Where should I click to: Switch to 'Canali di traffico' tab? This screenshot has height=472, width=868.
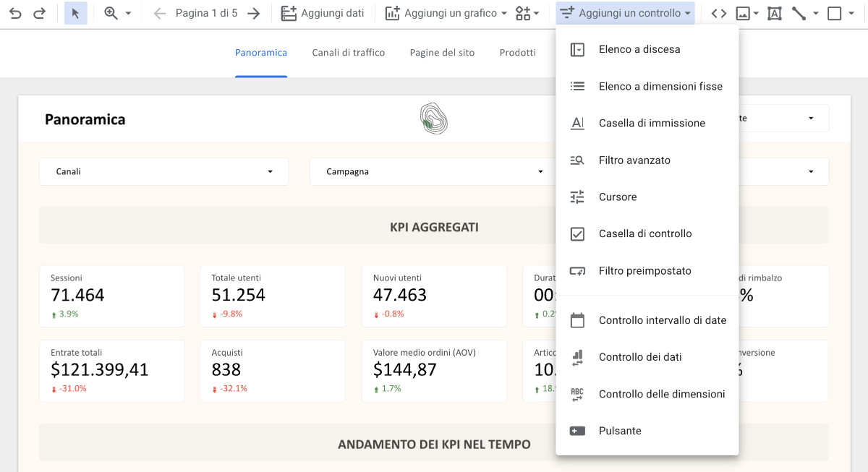[349, 53]
